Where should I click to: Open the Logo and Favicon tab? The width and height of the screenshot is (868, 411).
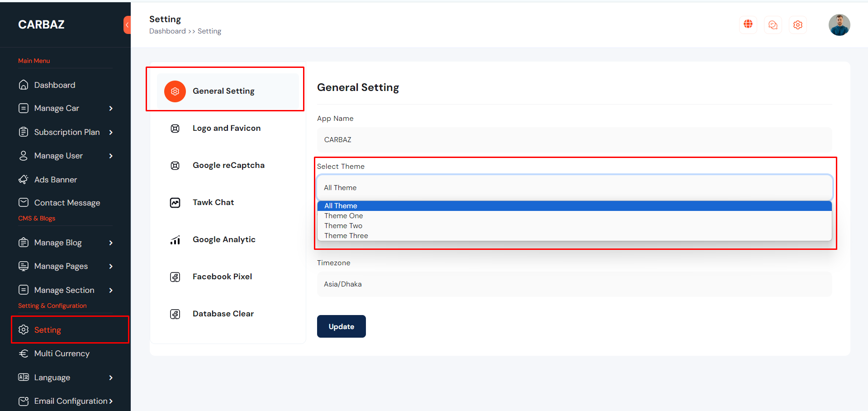click(x=226, y=129)
